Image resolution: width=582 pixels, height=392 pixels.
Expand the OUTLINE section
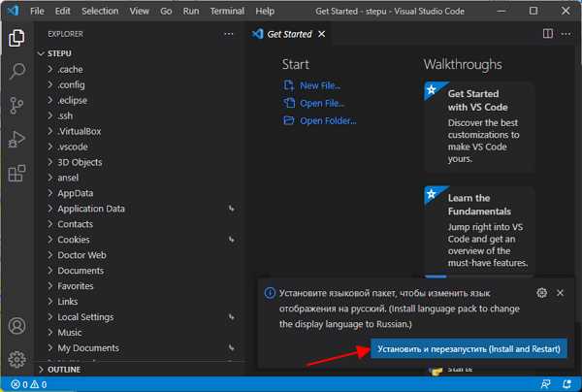pos(41,370)
